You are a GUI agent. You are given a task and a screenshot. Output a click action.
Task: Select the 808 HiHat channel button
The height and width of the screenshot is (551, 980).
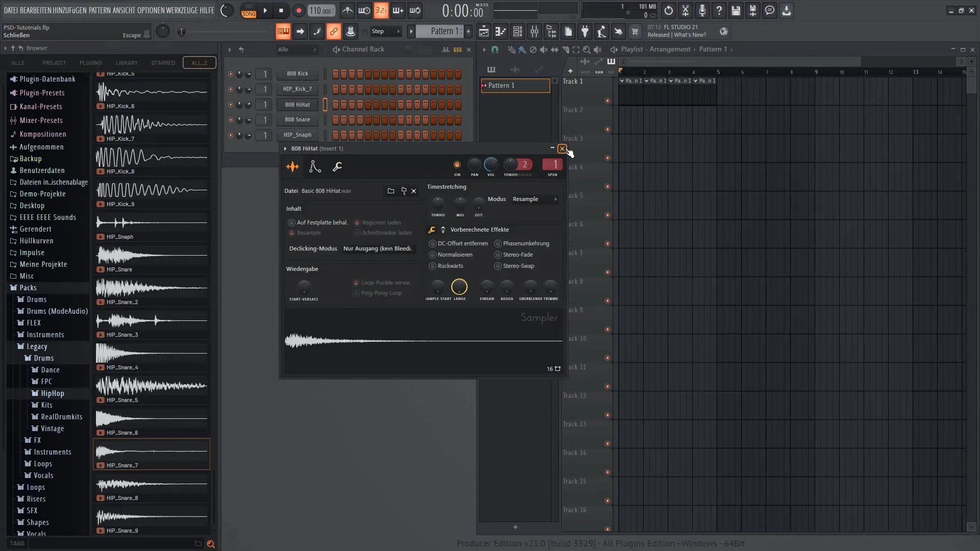tap(298, 105)
